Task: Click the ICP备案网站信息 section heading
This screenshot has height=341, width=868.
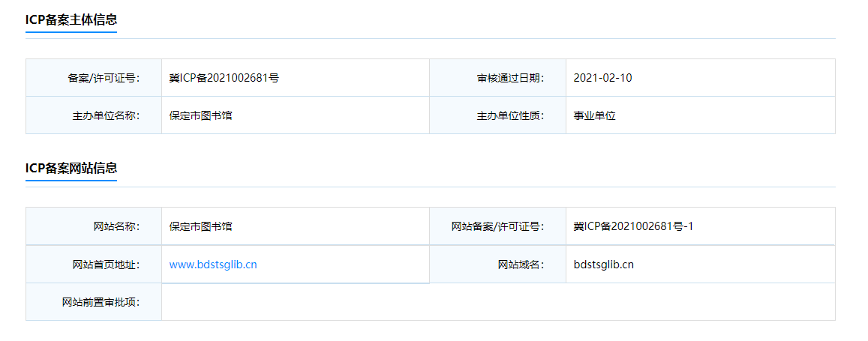Action: click(x=71, y=168)
